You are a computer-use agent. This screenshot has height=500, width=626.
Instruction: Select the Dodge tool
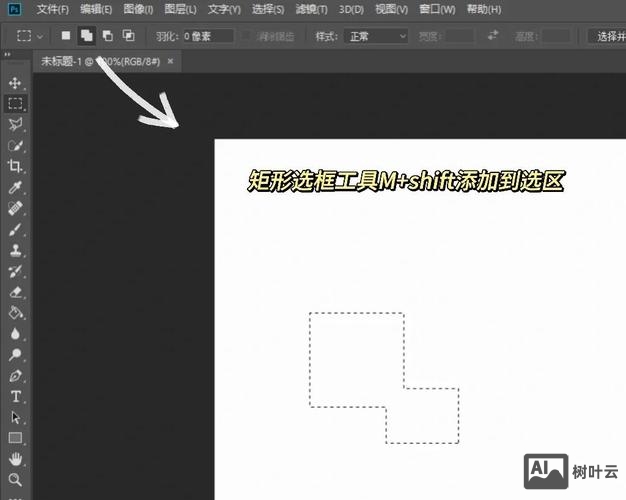pos(15,354)
